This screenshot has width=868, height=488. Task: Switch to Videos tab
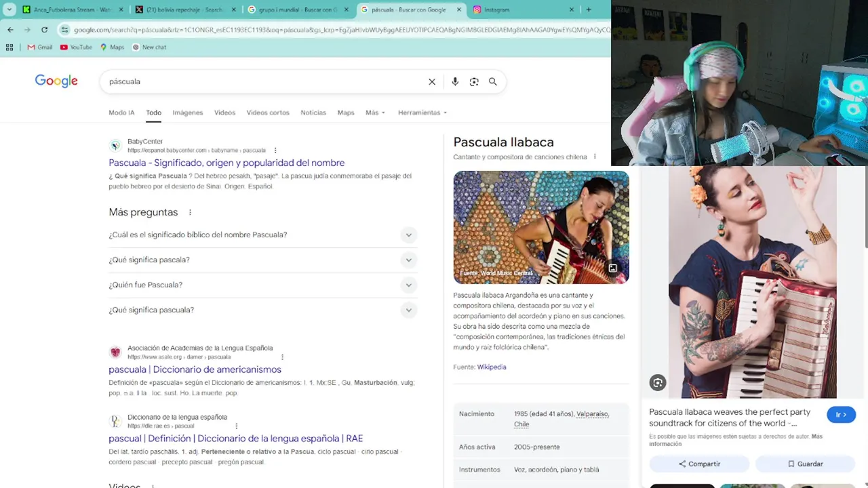coord(224,113)
